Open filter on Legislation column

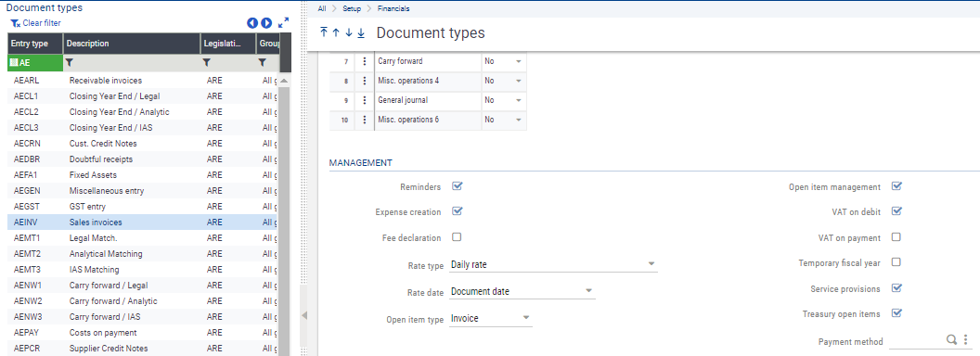coord(207,62)
